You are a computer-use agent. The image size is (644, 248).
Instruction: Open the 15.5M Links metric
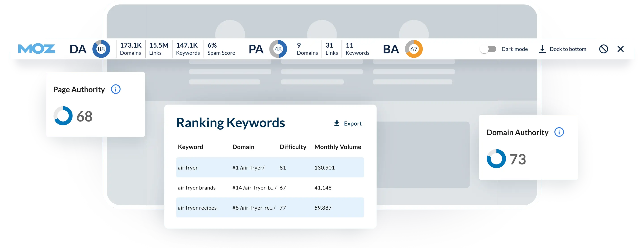[159, 49]
